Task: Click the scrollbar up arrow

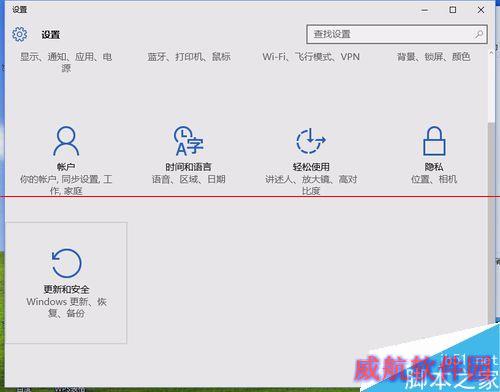Action: click(491, 53)
